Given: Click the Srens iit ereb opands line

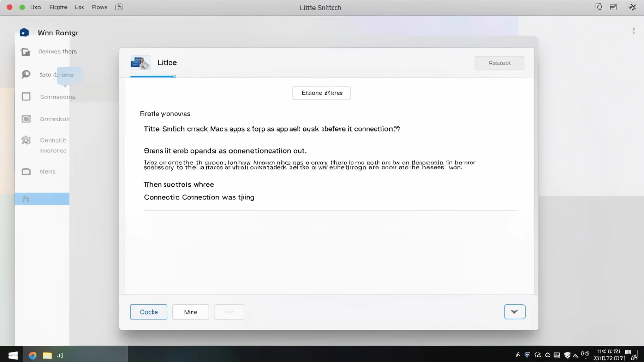Looking at the screenshot, I should [225, 151].
